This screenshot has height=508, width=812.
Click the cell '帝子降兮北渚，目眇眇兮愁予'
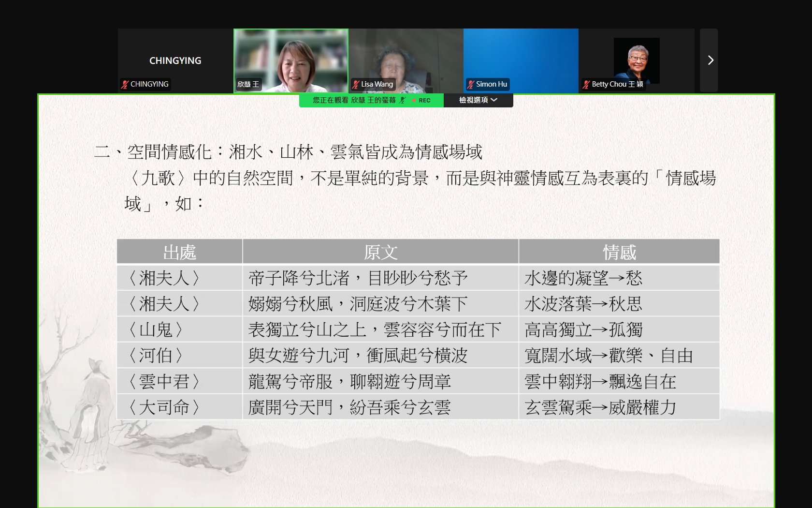[381, 278]
